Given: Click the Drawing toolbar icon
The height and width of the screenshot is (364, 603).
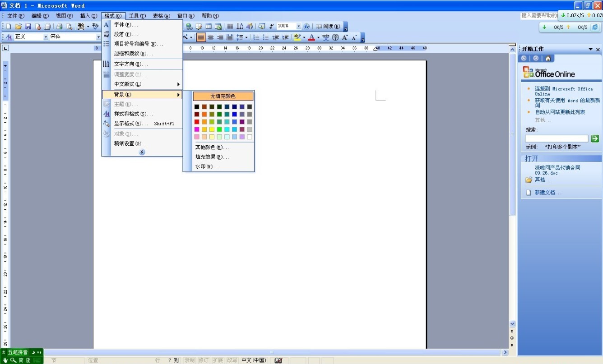Looking at the screenshot, I should click(250, 27).
